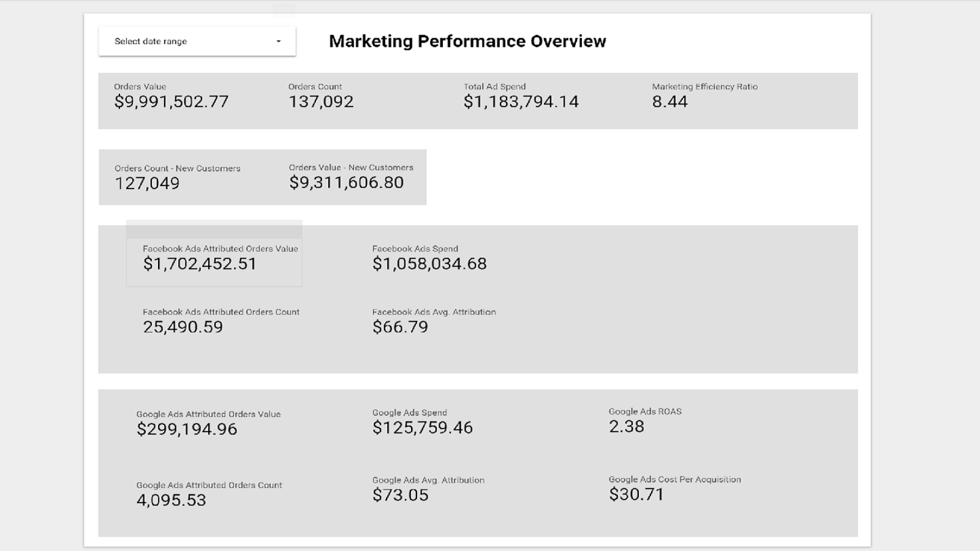
Task: Click Facebook Ads Attributed Orders Count metric
Action: (221, 321)
